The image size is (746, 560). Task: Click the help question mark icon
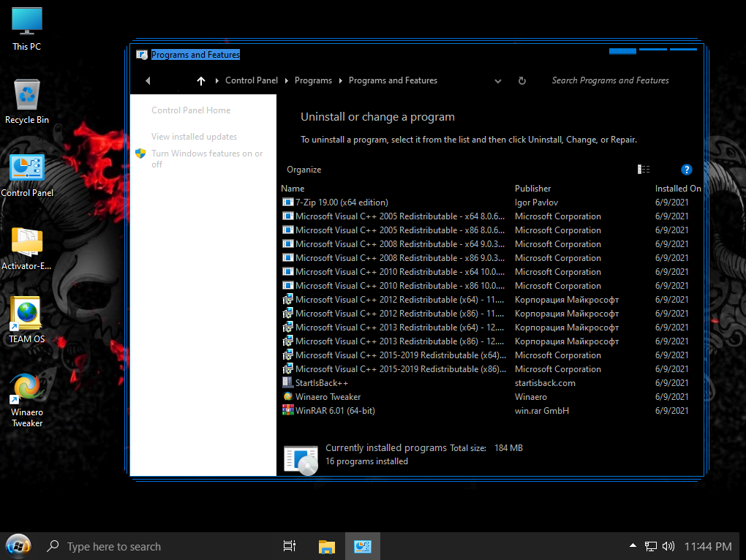(x=686, y=170)
